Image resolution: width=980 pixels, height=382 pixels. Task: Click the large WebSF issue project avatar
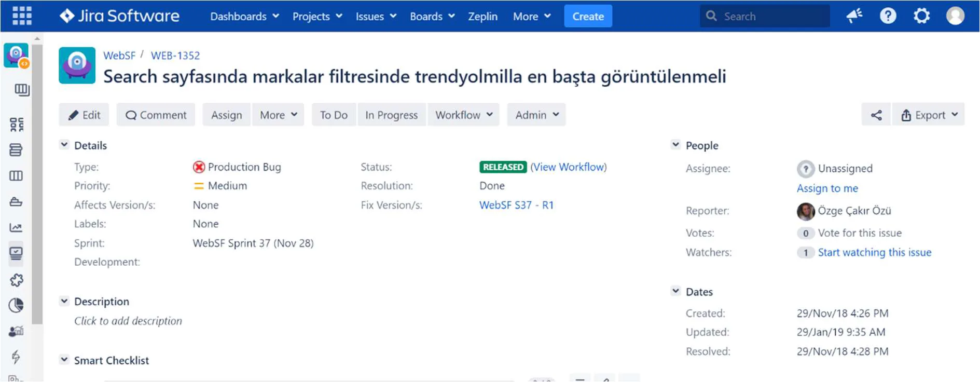(x=77, y=65)
